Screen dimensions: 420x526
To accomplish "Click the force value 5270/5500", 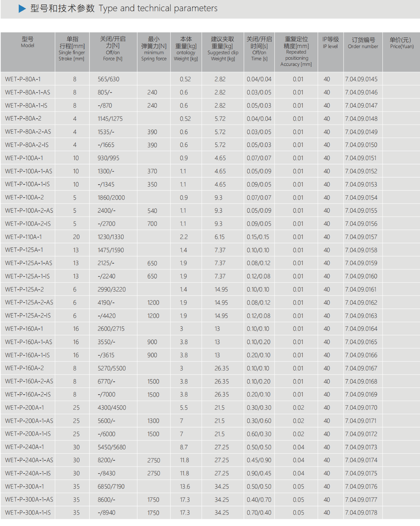I will coord(112,368).
